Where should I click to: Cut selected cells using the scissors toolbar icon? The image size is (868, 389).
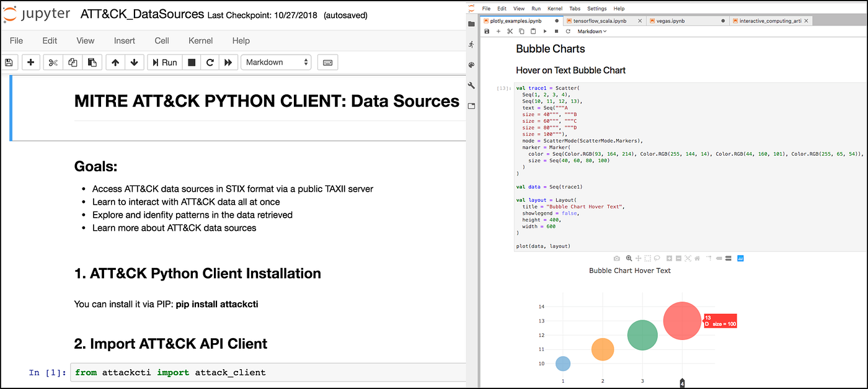pyautogui.click(x=53, y=62)
